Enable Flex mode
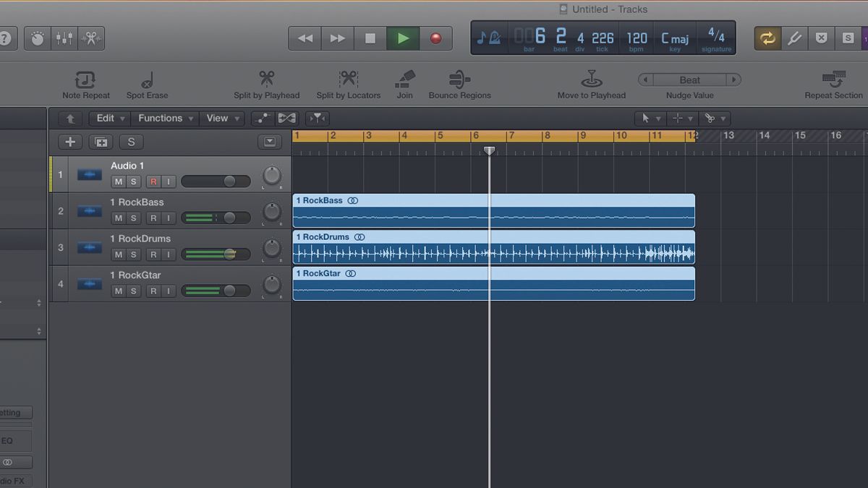Screen dimensions: 868x488 [x=287, y=118]
